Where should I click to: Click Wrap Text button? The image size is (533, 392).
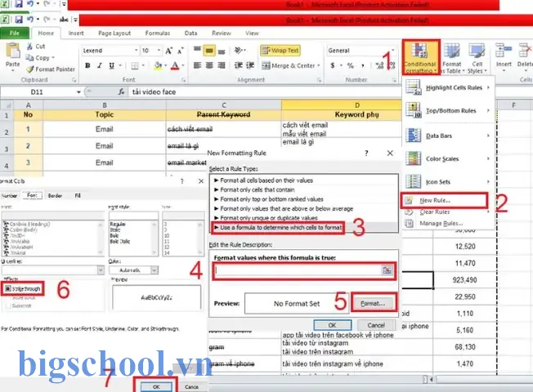pos(280,51)
